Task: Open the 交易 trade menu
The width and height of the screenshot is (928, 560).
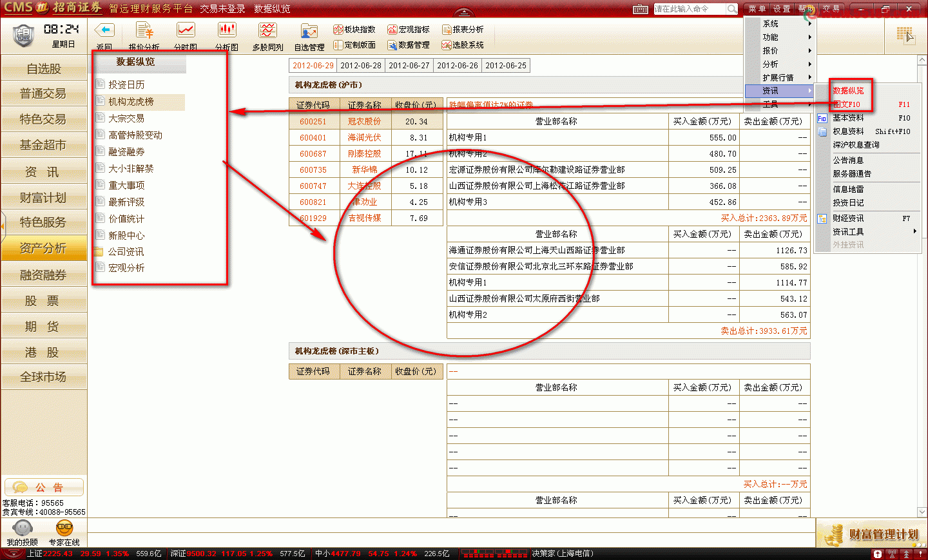Action: [x=831, y=9]
